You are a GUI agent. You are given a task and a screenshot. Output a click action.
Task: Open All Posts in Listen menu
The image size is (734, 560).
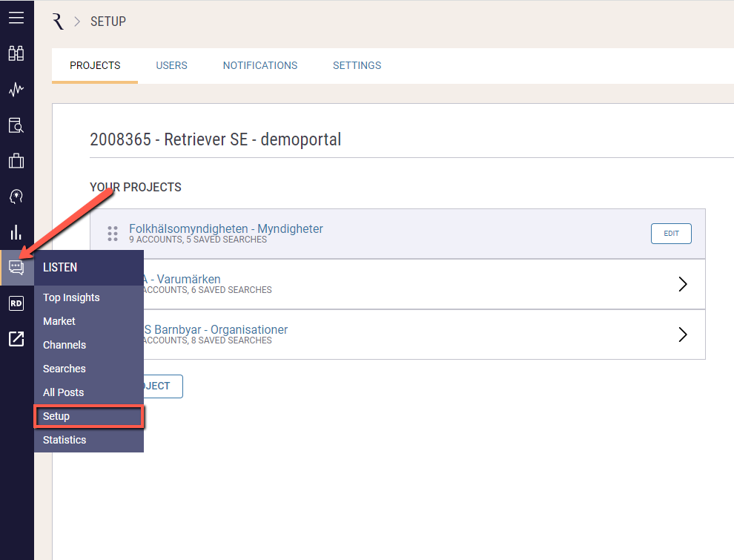(89, 392)
